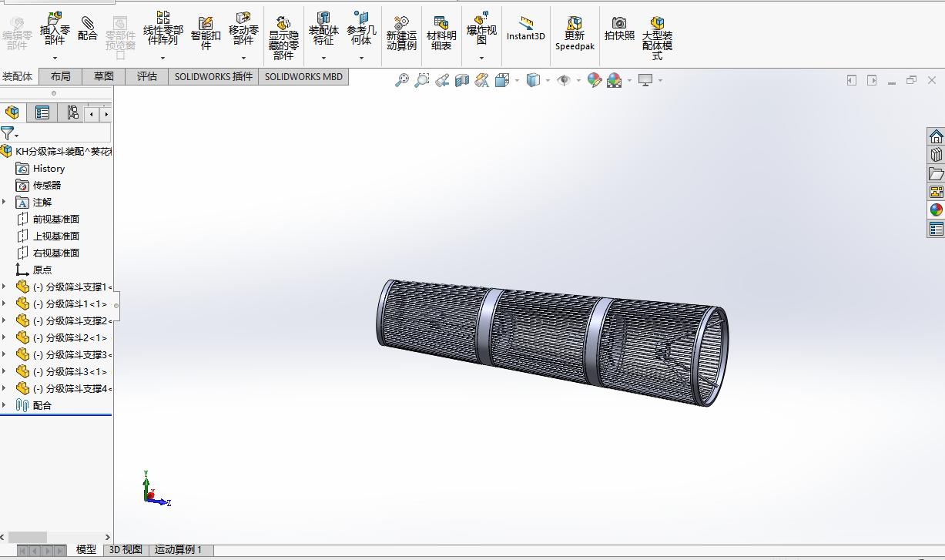The height and width of the screenshot is (560, 945).
Task: Open the Hide/Show Items dropdown arrow
Action: pyautogui.click(x=578, y=80)
